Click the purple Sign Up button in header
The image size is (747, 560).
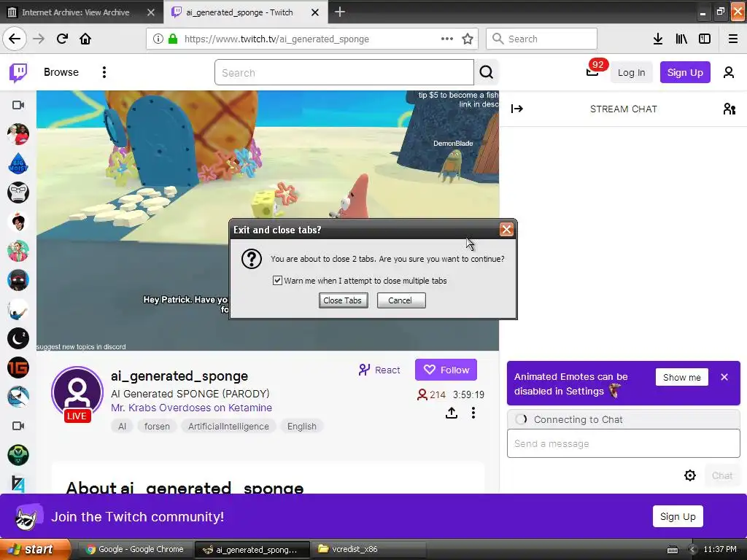pos(685,72)
